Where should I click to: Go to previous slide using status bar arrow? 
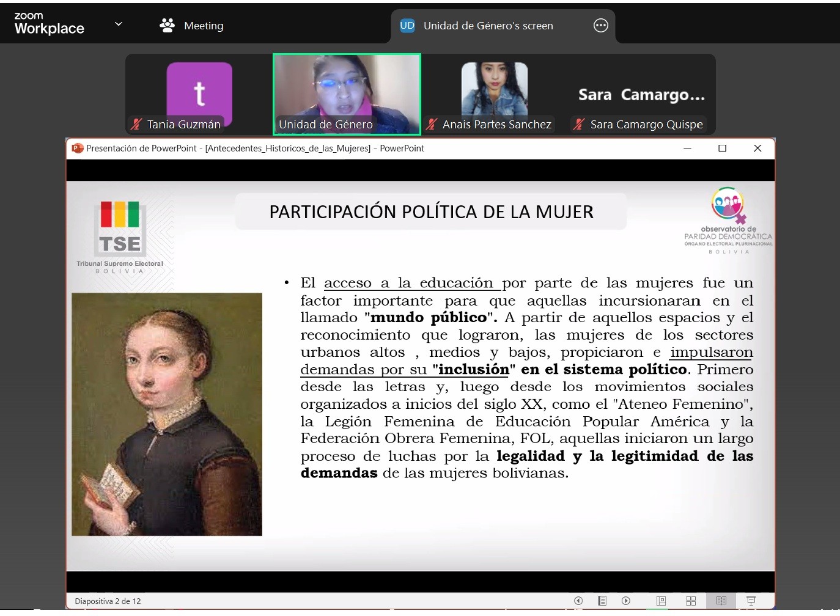[x=578, y=601]
